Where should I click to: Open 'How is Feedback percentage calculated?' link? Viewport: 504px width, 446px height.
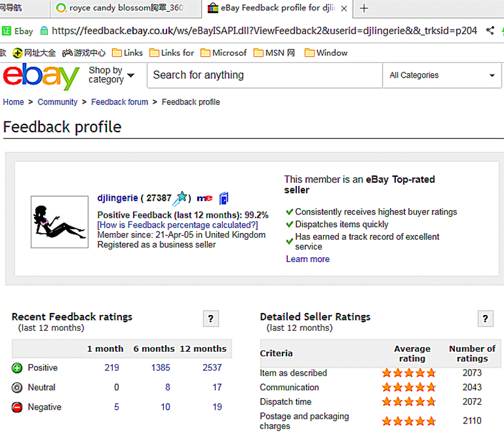(x=177, y=225)
